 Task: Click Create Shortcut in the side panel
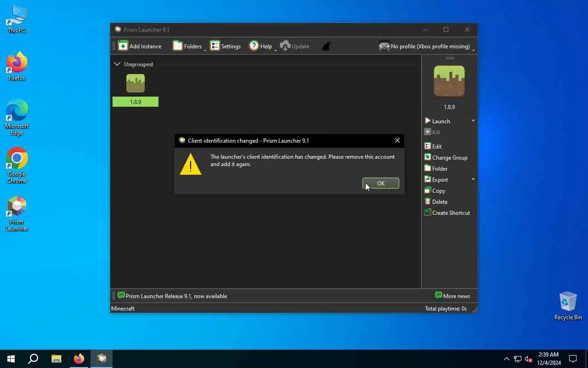(447, 213)
